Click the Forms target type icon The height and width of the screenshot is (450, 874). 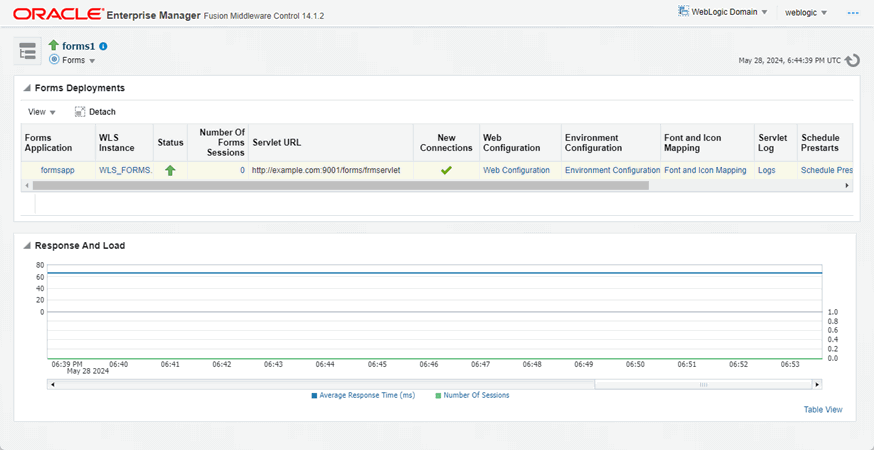click(x=54, y=59)
